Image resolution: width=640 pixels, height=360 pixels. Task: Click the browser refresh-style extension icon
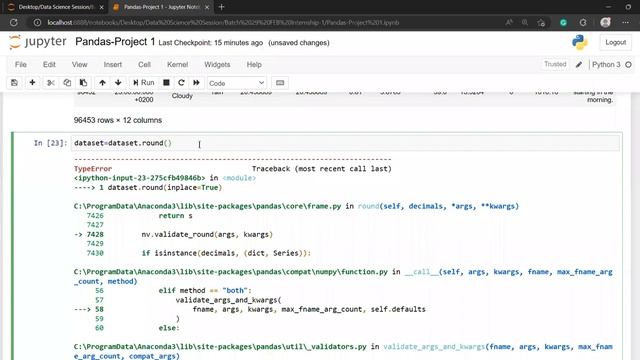[x=583, y=22]
